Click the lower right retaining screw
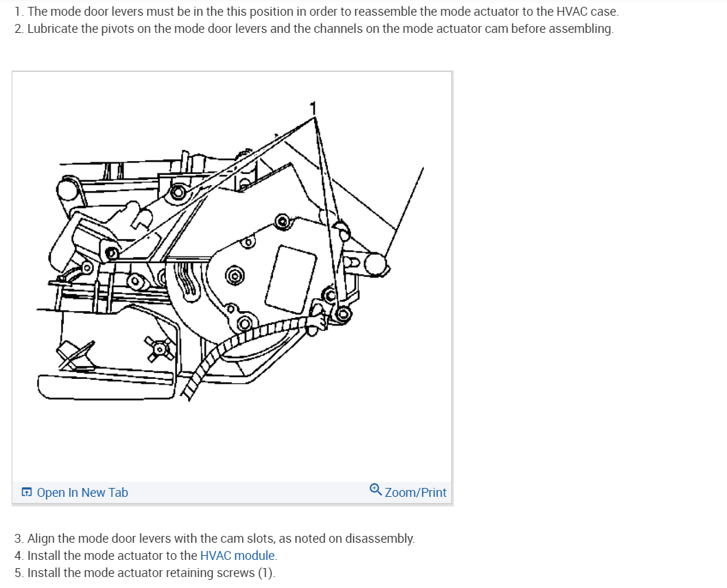 coord(343,315)
